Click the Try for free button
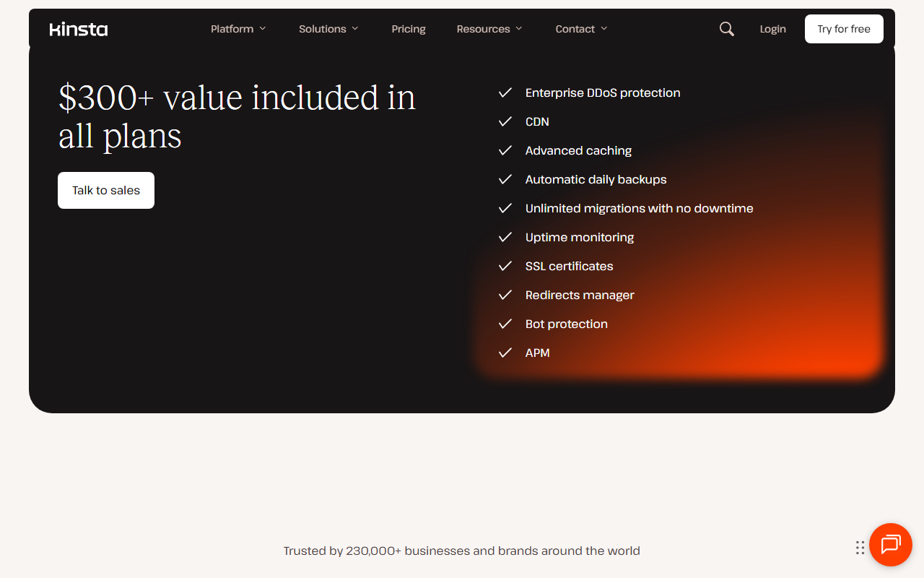The height and width of the screenshot is (578, 924). [844, 29]
